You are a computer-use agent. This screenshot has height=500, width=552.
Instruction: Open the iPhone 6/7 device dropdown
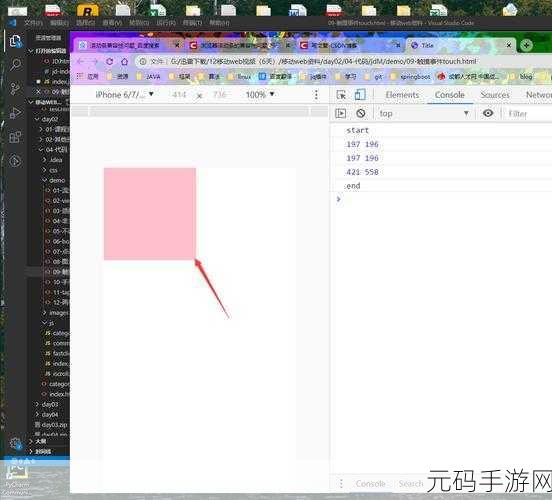pyautogui.click(x=125, y=95)
